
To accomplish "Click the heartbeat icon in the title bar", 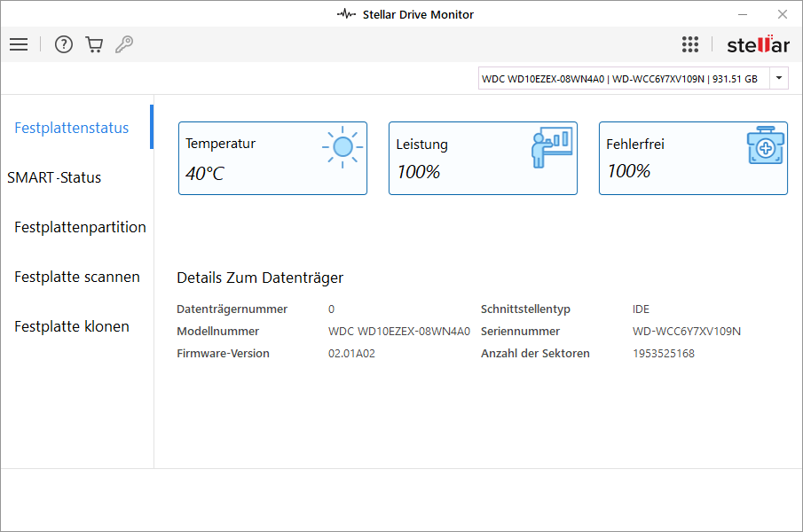I will 346,14.
